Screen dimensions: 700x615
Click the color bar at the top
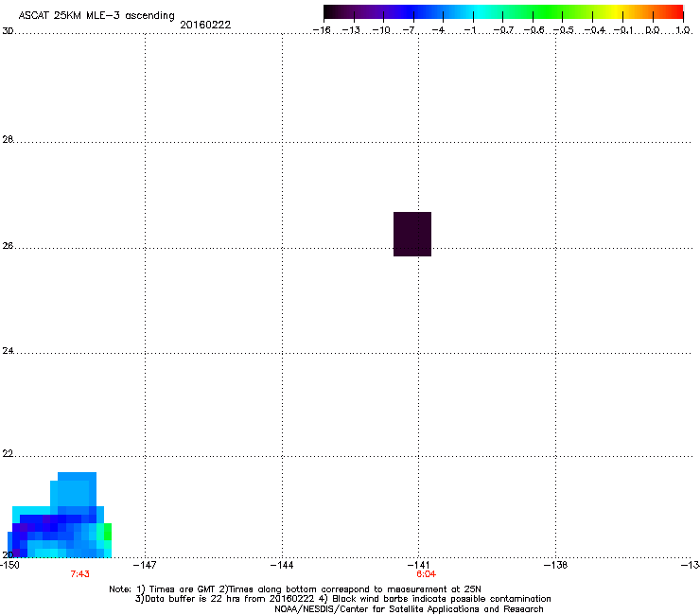click(503, 12)
